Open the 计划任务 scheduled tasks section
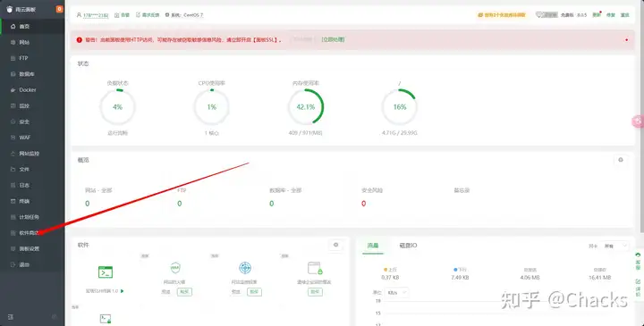The width and height of the screenshot is (644, 326). [x=32, y=217]
